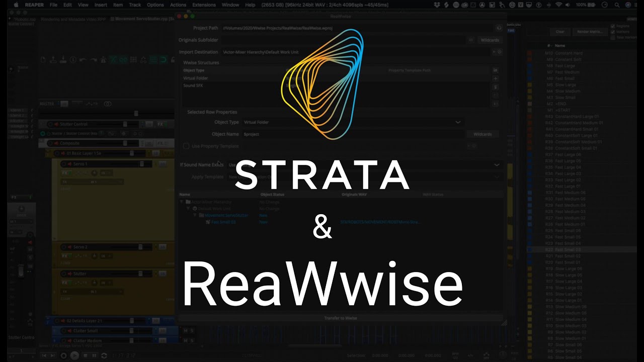
Task: Arm the Composite track for recording
Action: pos(50,143)
